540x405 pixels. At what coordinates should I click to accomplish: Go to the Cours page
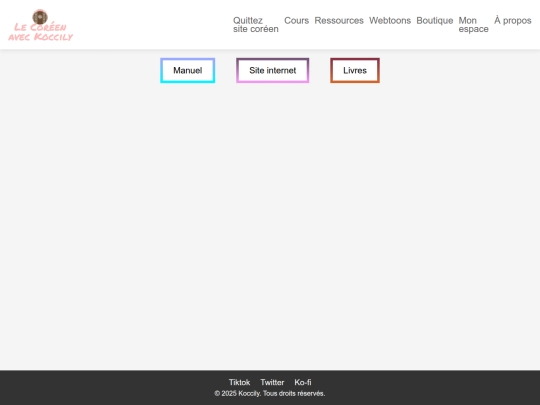click(x=297, y=21)
